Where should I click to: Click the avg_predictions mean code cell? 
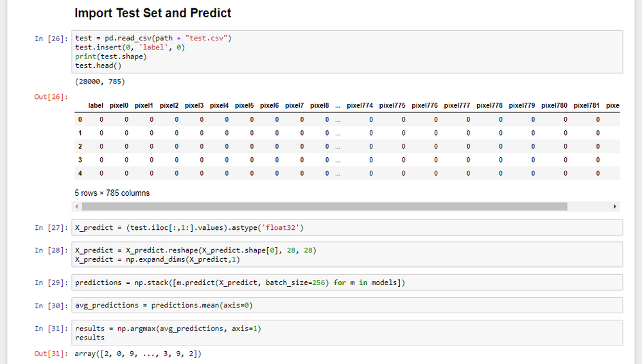point(347,306)
